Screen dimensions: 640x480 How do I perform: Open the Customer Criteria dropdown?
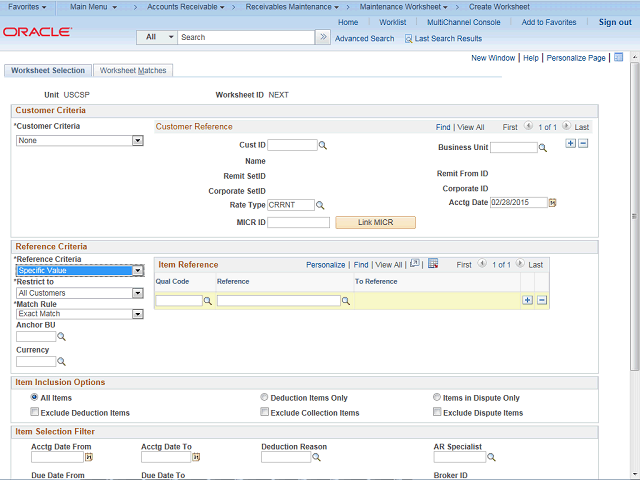click(x=138, y=141)
